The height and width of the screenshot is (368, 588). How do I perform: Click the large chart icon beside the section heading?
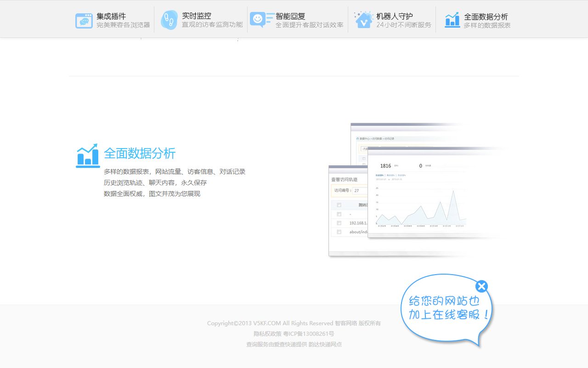click(88, 155)
